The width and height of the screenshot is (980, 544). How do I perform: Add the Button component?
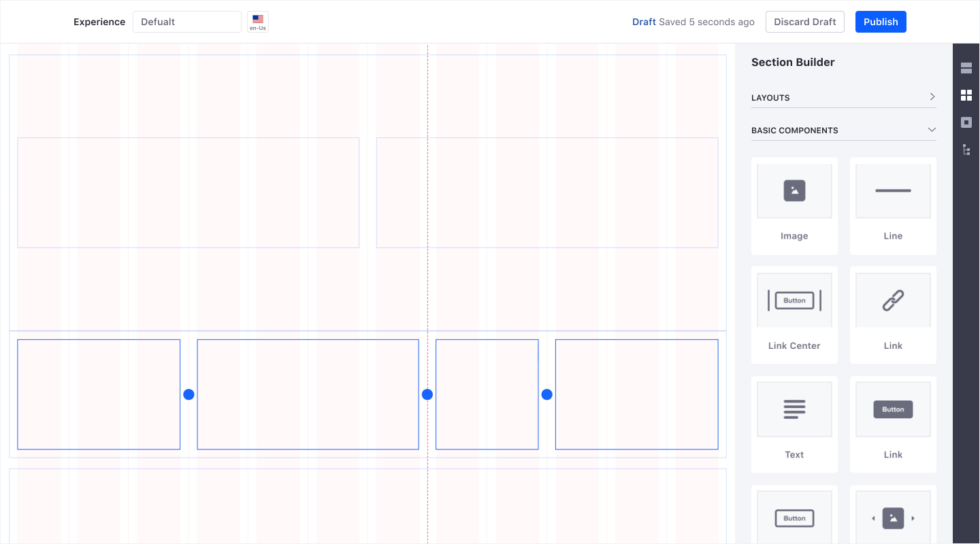tap(794, 517)
